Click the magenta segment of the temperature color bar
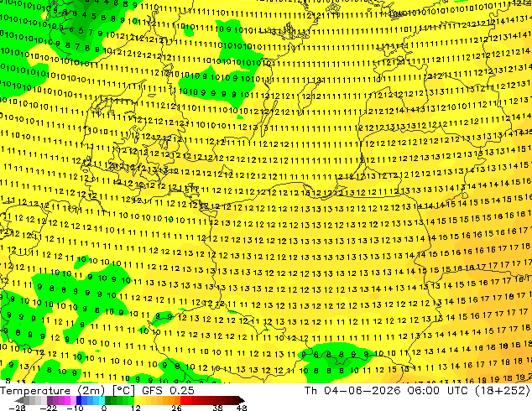Image resolution: width=532 pixels, height=411 pixels. tap(67, 400)
